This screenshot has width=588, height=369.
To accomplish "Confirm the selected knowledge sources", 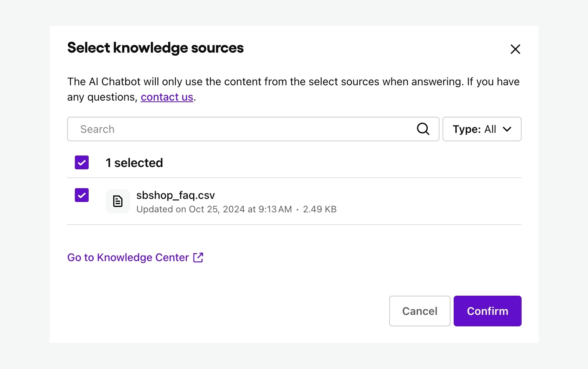I will (487, 311).
